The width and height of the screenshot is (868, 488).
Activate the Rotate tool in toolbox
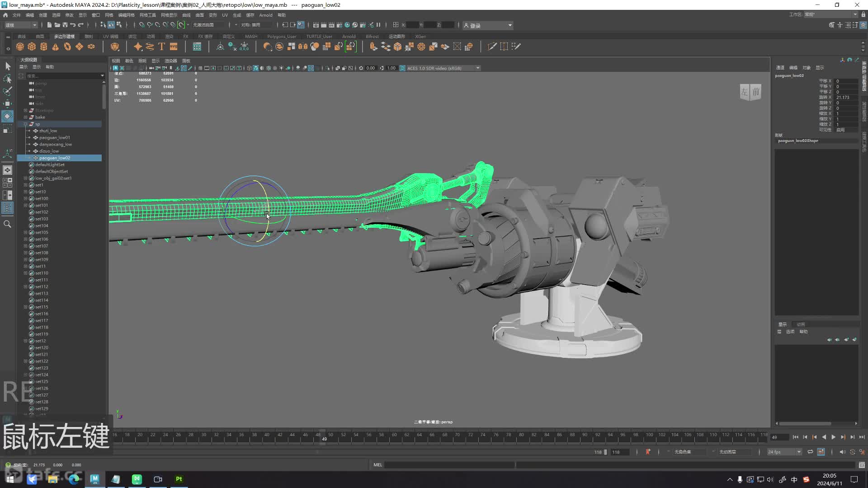[x=8, y=116]
